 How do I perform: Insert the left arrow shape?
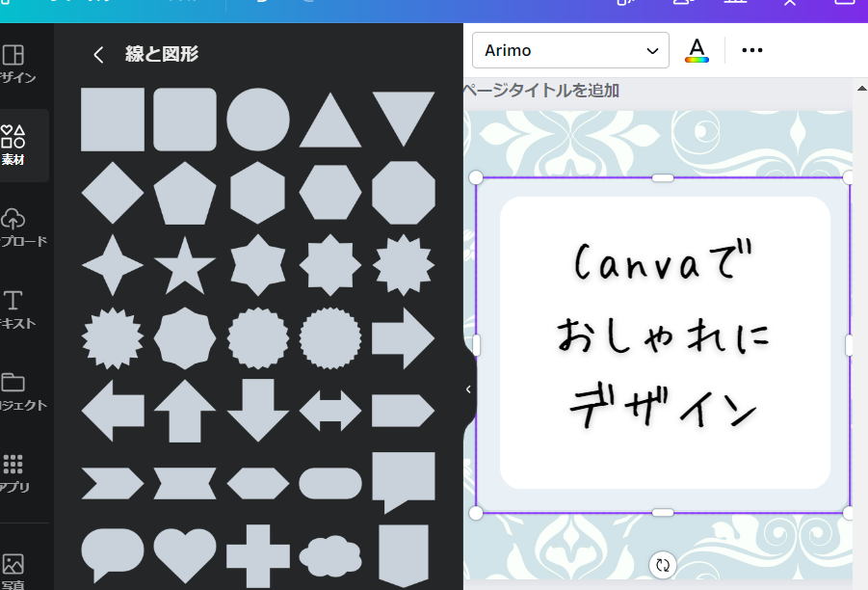pos(113,411)
